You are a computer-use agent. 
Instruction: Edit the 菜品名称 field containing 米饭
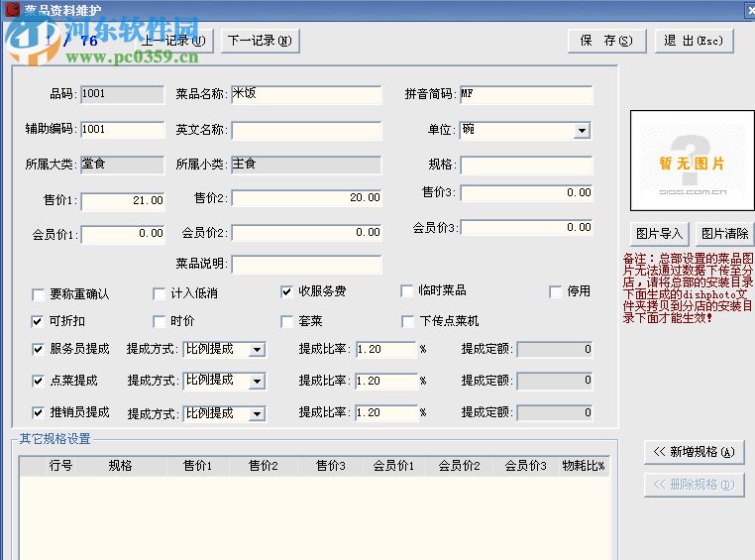(x=306, y=94)
